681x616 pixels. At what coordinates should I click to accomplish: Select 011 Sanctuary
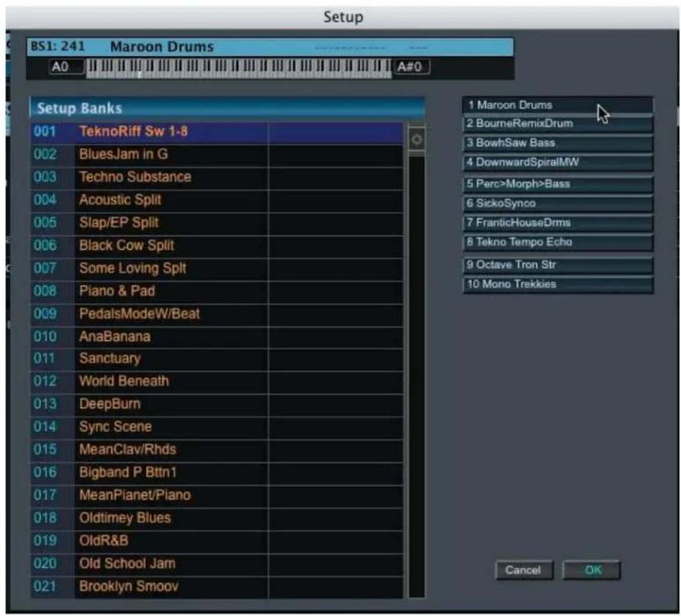(216, 359)
